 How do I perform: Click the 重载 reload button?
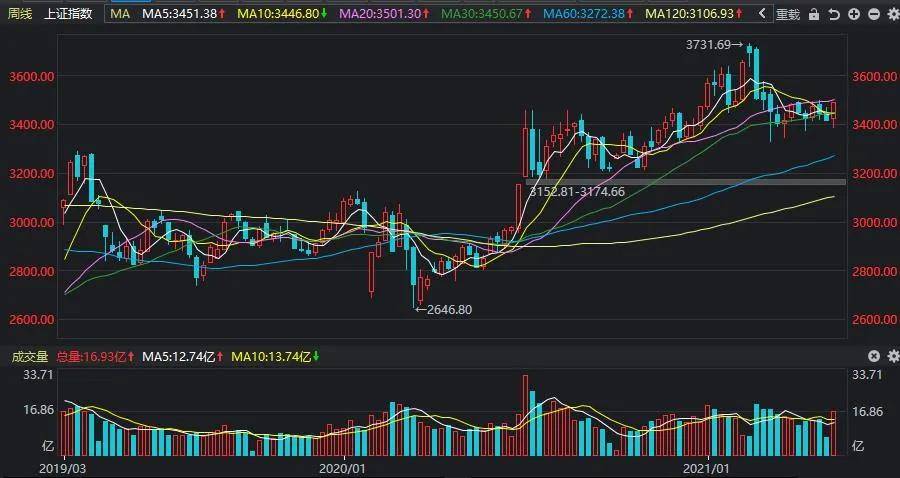[x=788, y=14]
